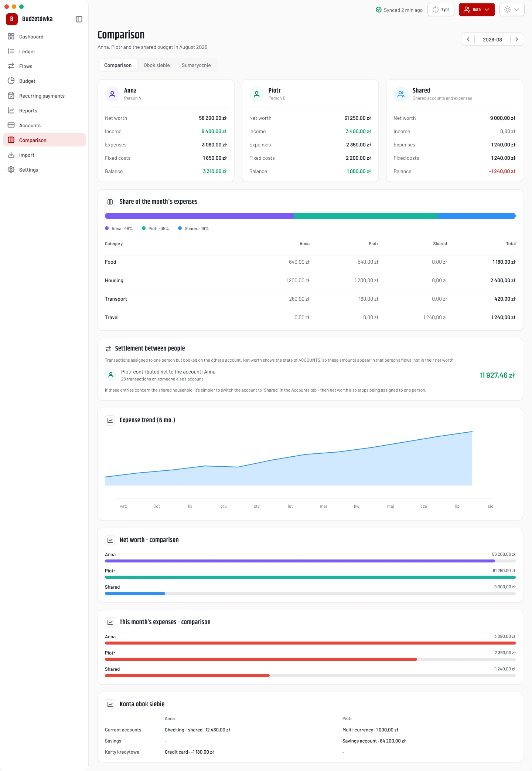Open the Import page link
The image size is (532, 771).
tap(44, 155)
